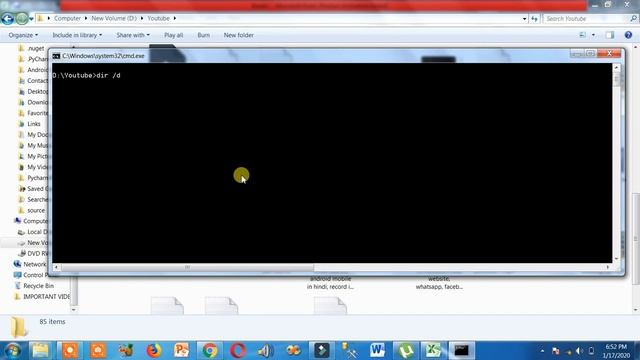640x360 pixels.
Task: Open Opera browser from the taskbar
Action: point(238,351)
